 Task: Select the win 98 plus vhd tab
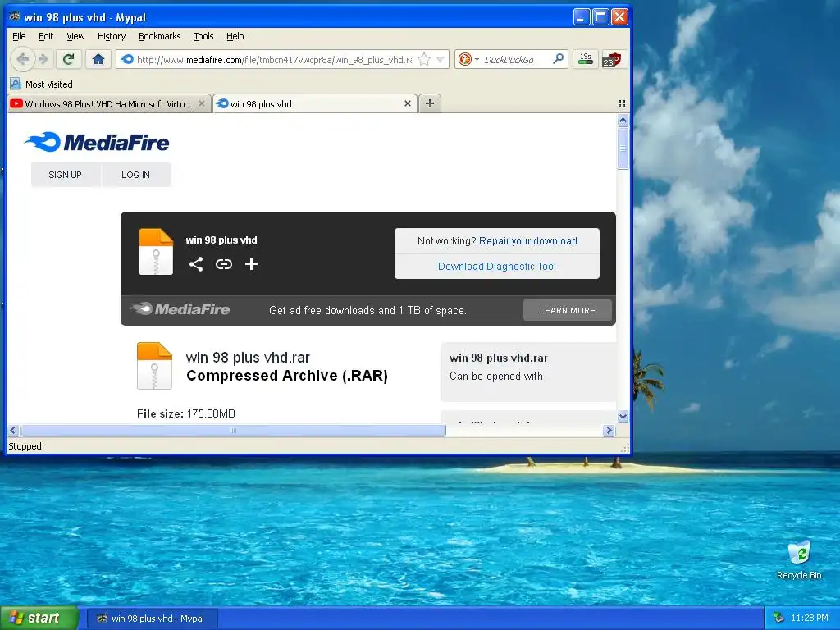tap(314, 104)
